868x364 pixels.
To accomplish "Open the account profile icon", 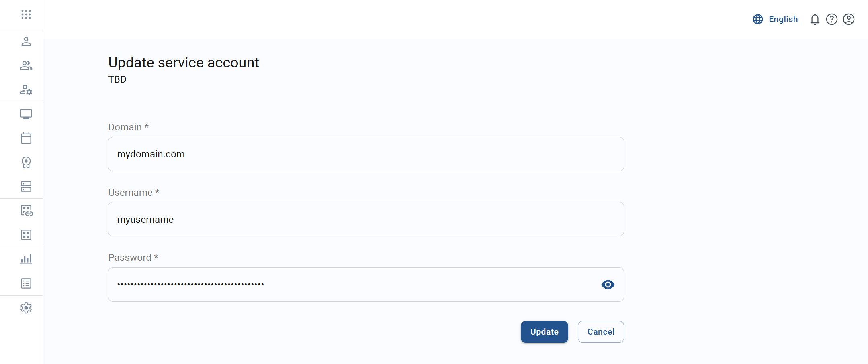I will coord(849,19).
